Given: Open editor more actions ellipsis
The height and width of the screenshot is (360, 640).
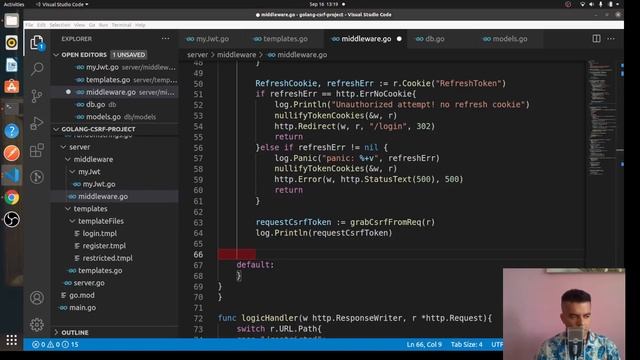Looking at the screenshot, I should tap(611, 38).
